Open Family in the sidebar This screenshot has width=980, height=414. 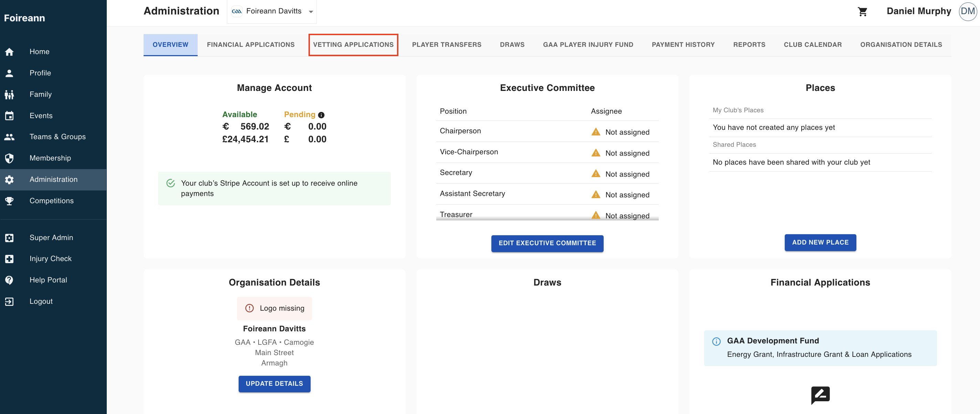53,94
